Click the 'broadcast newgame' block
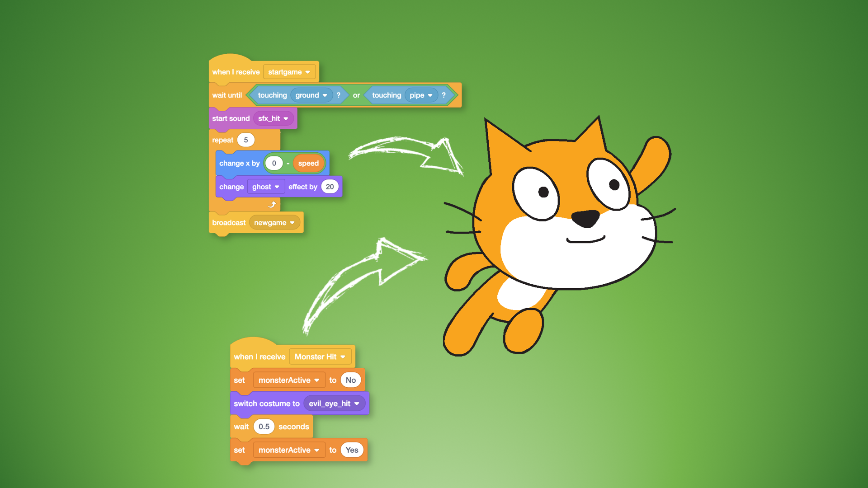This screenshot has height=488, width=868. pyautogui.click(x=259, y=223)
